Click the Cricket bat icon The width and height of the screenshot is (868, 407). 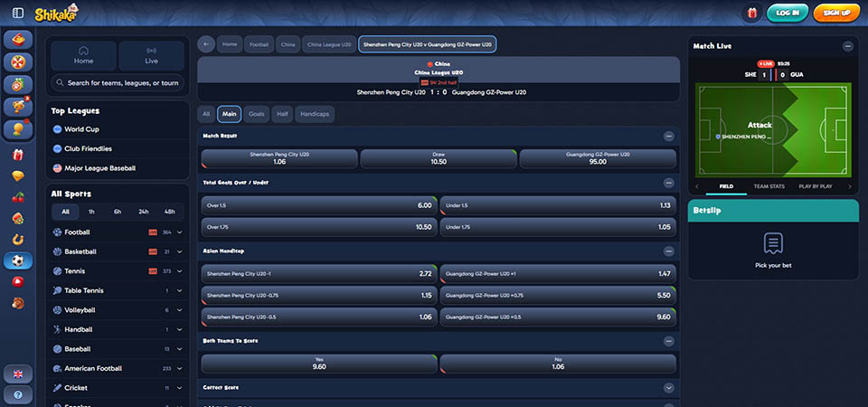pyautogui.click(x=57, y=388)
